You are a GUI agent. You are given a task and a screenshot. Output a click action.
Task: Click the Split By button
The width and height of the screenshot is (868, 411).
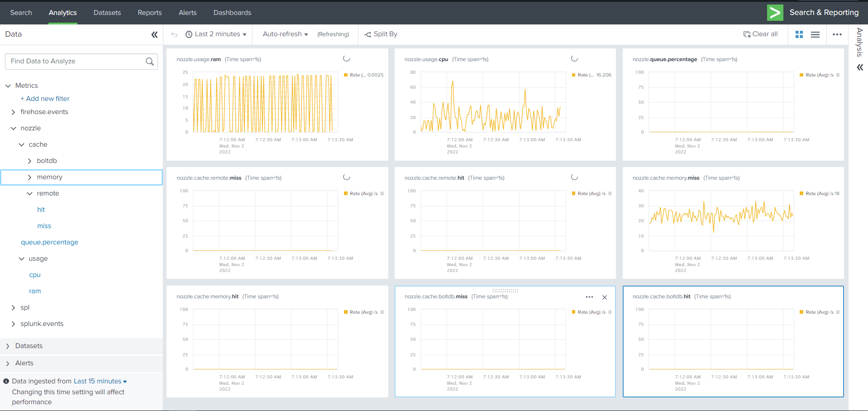pyautogui.click(x=381, y=34)
